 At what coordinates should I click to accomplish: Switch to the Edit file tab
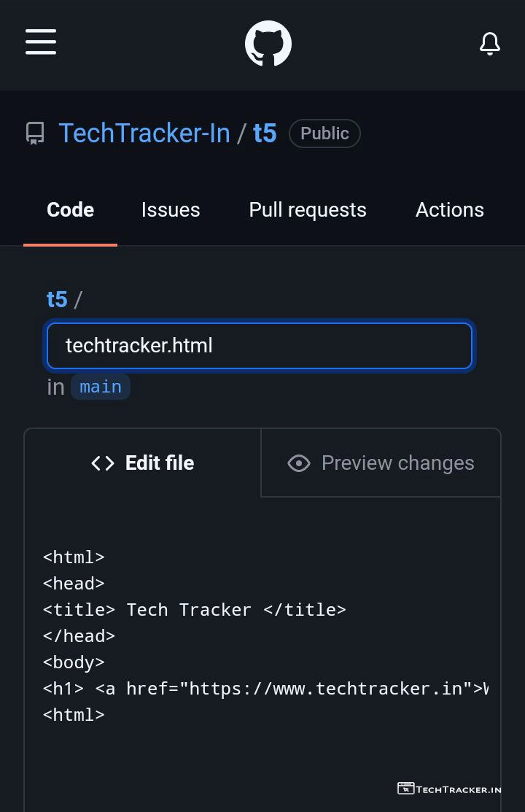click(143, 463)
